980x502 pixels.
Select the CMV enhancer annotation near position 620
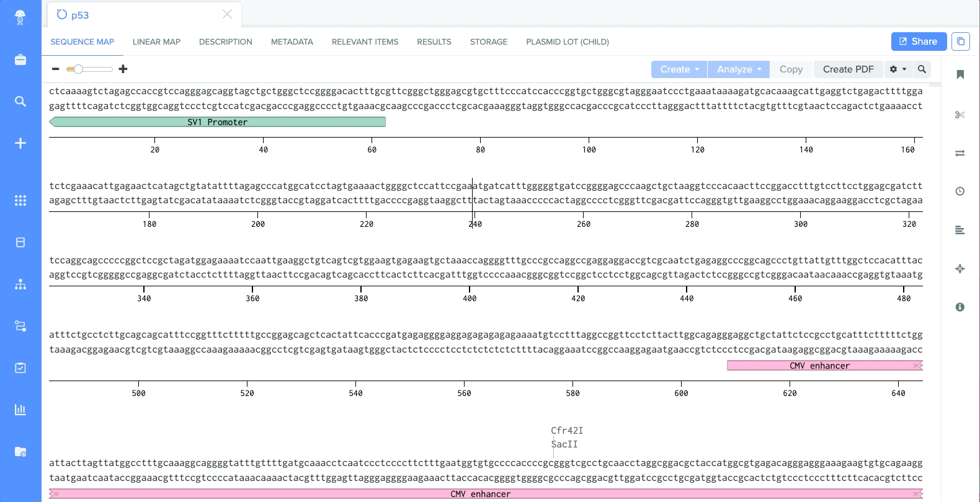click(x=825, y=366)
